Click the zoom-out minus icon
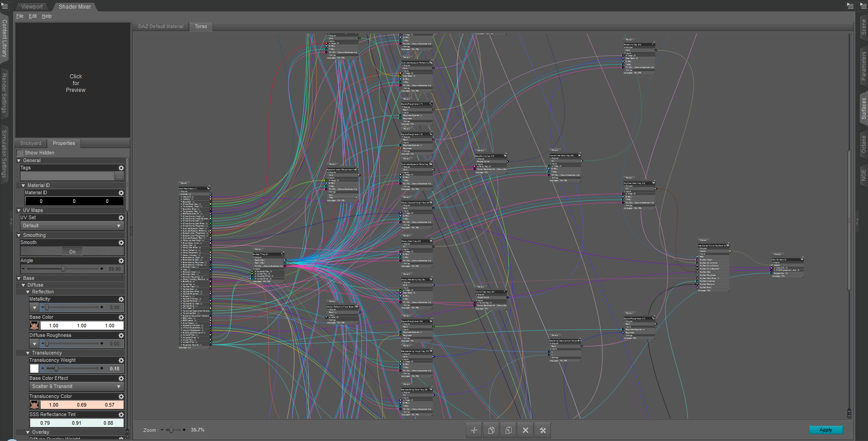Viewport: 868px width, 441px height. coord(162,430)
